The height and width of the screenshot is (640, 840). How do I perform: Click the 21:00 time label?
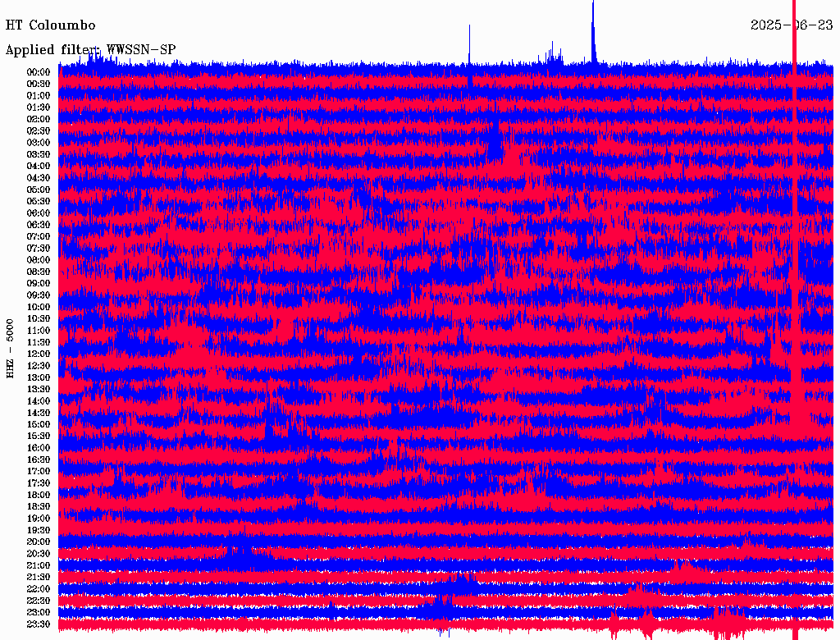tap(39, 566)
